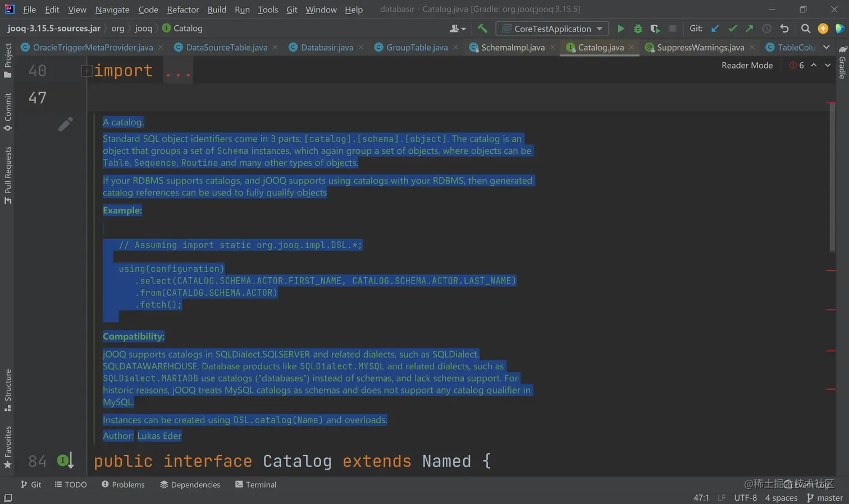
Task: Open the master branch selector
Action: 825,498
